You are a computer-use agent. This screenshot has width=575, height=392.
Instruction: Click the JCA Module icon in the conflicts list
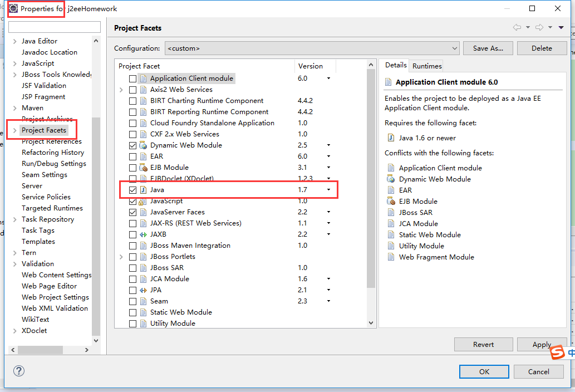391,224
